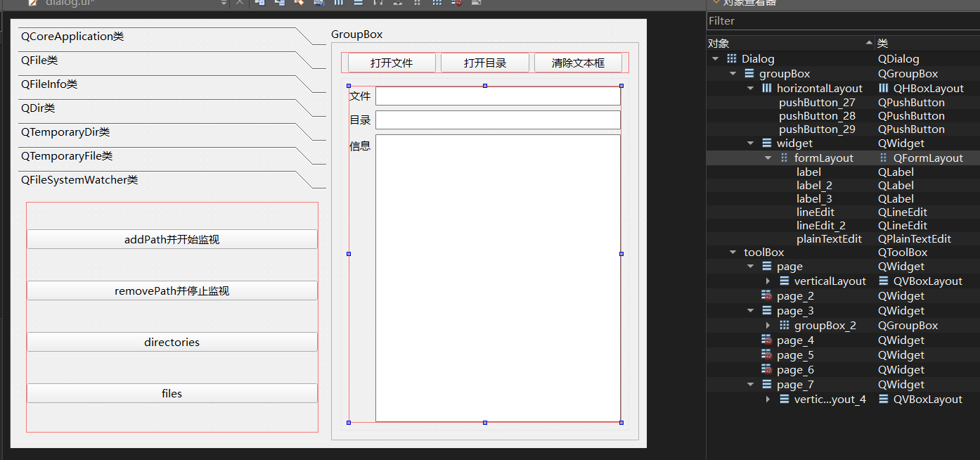Click the grid icon beside Dialog
980x460 pixels.
pos(732,59)
